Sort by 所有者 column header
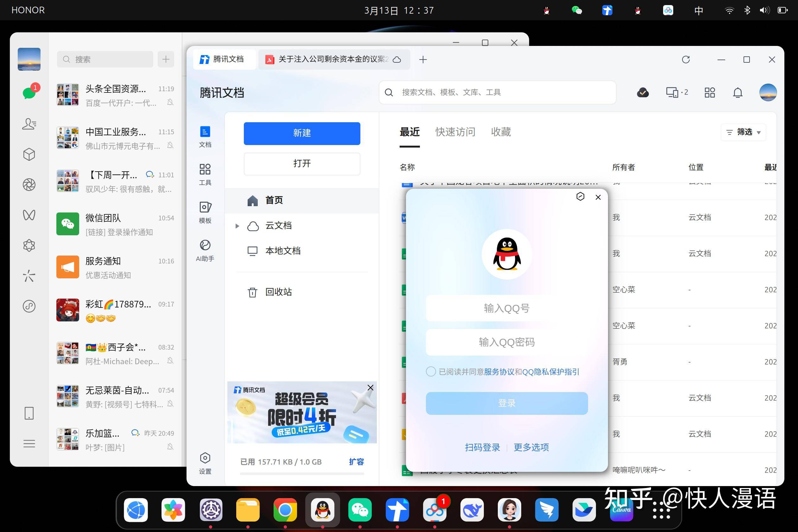This screenshot has height=532, width=798. tap(623, 167)
